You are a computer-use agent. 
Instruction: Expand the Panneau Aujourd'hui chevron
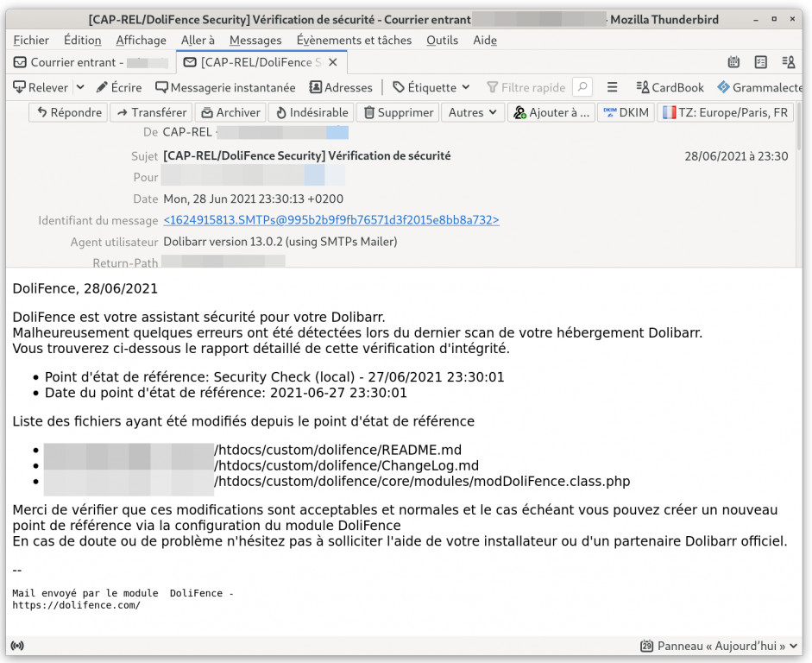[x=793, y=646]
